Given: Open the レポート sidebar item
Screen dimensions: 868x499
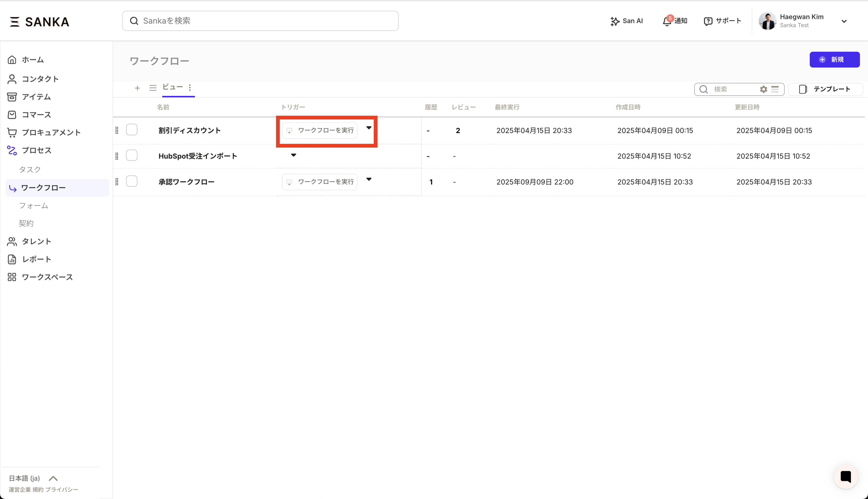Looking at the screenshot, I should [x=36, y=260].
